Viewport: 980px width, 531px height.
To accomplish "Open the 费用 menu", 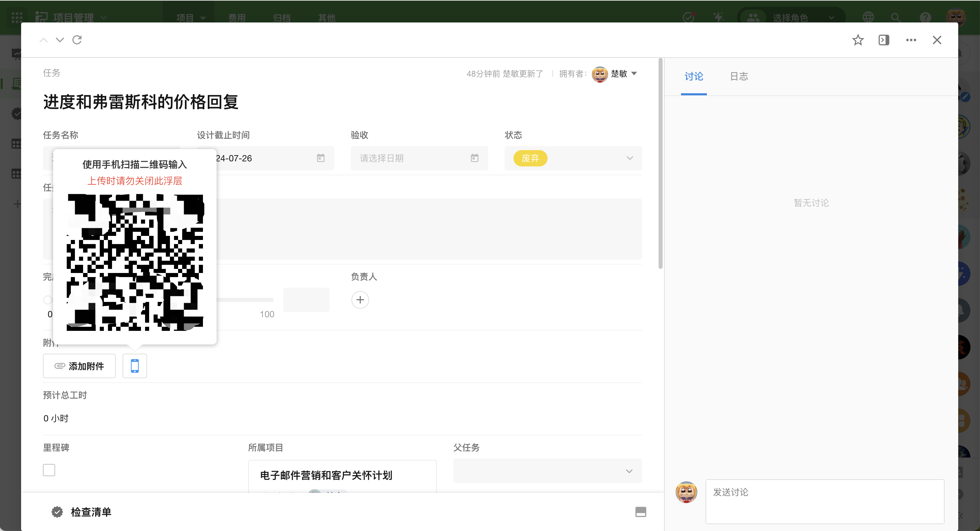I will point(237,17).
